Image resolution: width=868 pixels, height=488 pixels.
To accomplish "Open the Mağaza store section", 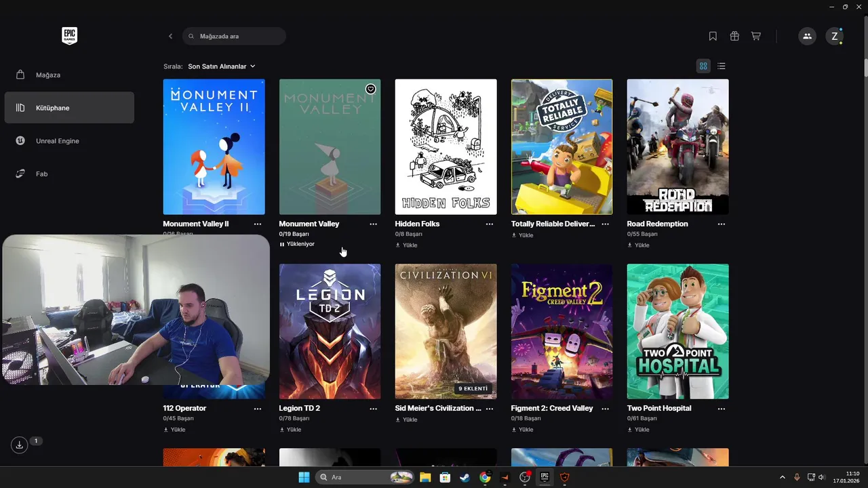I will (69, 75).
